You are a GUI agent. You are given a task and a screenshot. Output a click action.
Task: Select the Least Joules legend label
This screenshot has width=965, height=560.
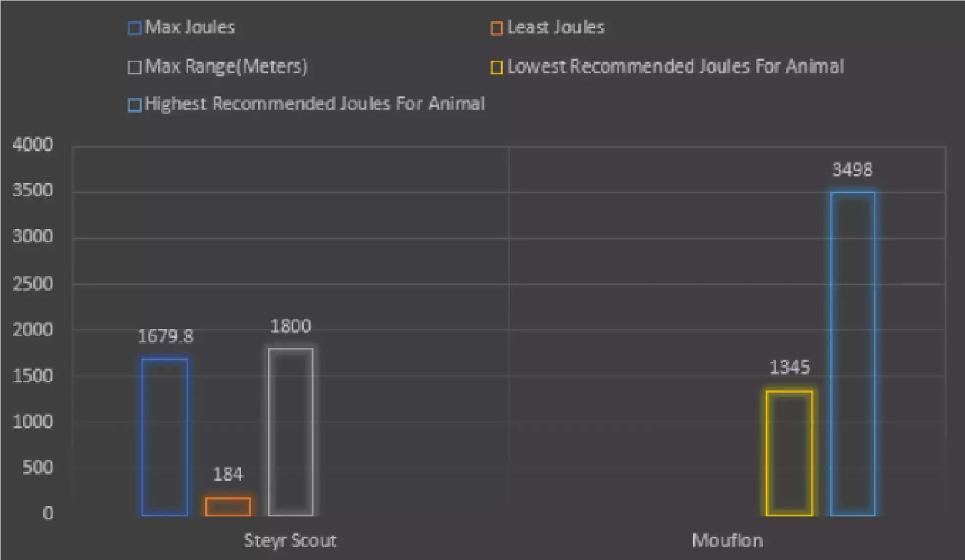[556, 27]
